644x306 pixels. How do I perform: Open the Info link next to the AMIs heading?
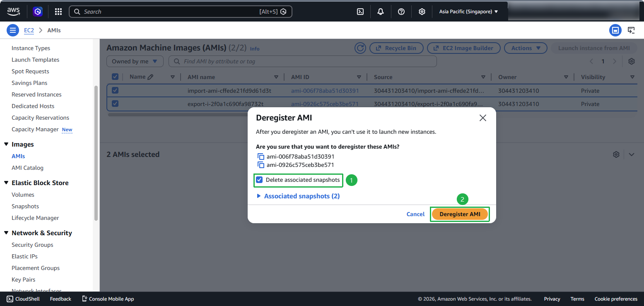click(x=255, y=48)
